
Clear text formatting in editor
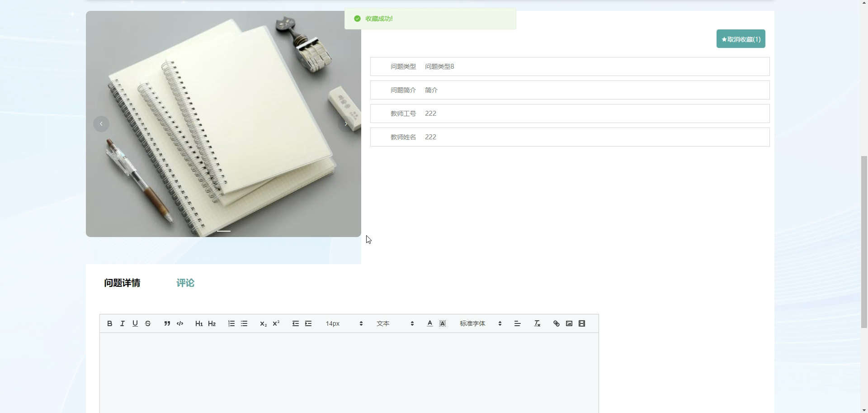tap(537, 323)
